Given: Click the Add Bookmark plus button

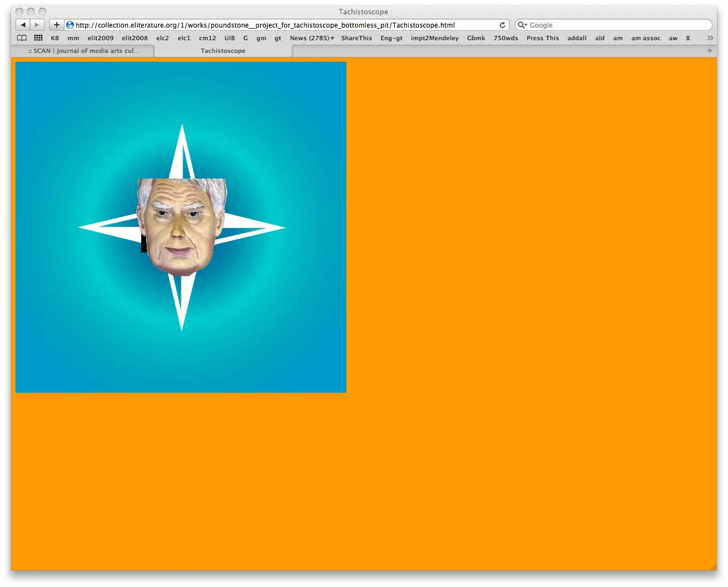Looking at the screenshot, I should click(56, 25).
